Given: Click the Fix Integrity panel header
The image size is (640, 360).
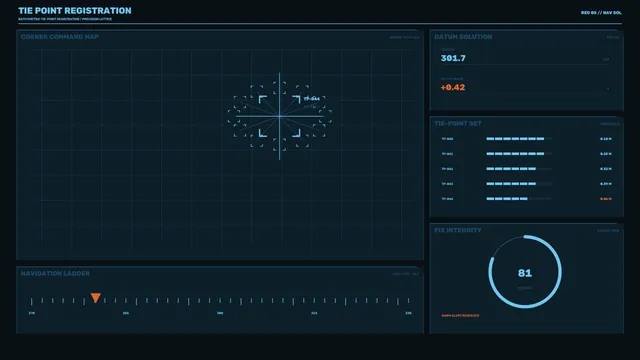Looking at the screenshot, I should click(x=458, y=230).
